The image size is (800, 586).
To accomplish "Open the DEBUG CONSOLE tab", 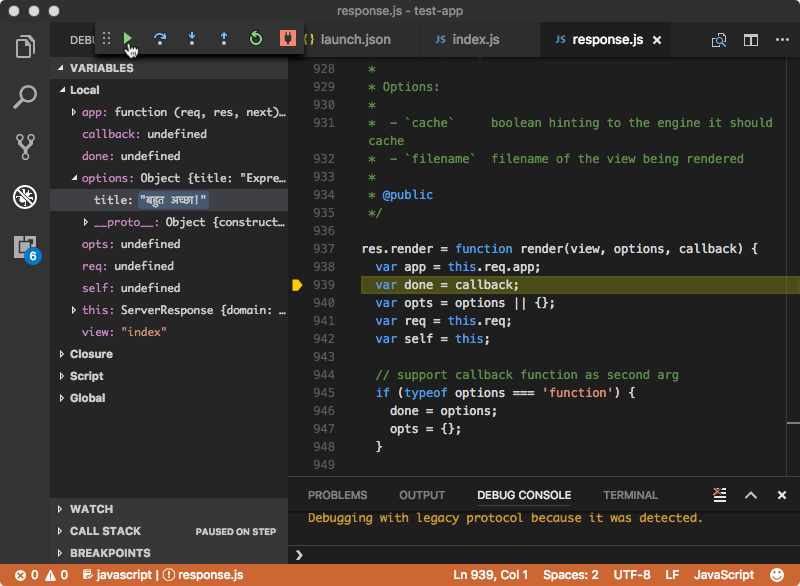I will (524, 495).
